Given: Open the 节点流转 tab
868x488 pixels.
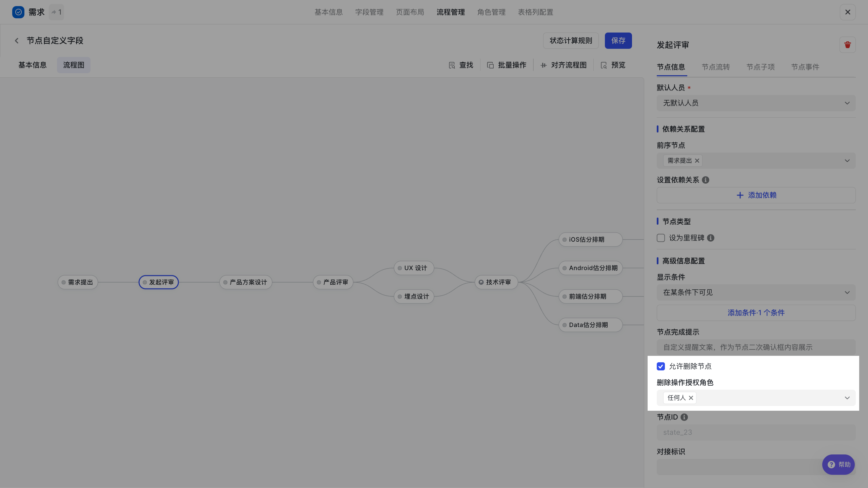Looking at the screenshot, I should [716, 67].
